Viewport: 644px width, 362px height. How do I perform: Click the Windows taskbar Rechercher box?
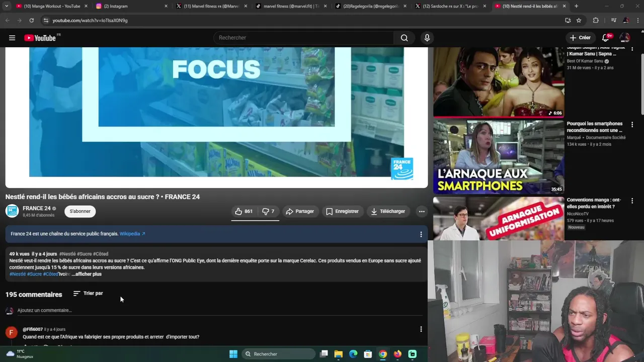tap(278, 354)
